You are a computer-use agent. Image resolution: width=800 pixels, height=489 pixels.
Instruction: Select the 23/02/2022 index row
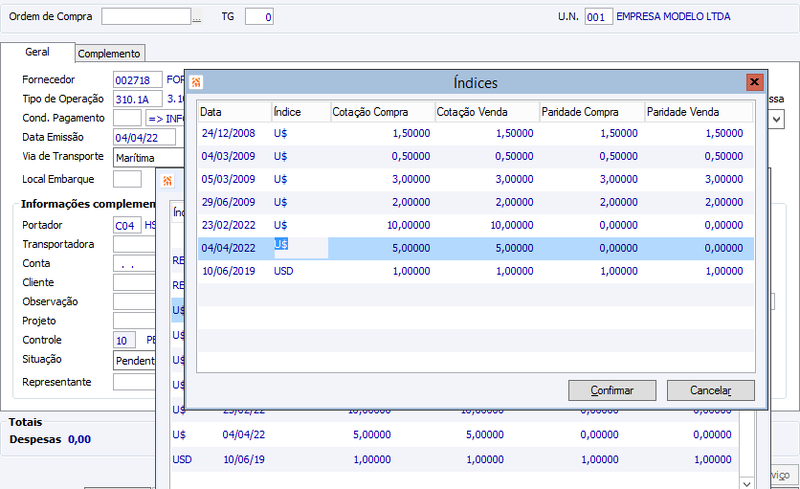[476, 226]
